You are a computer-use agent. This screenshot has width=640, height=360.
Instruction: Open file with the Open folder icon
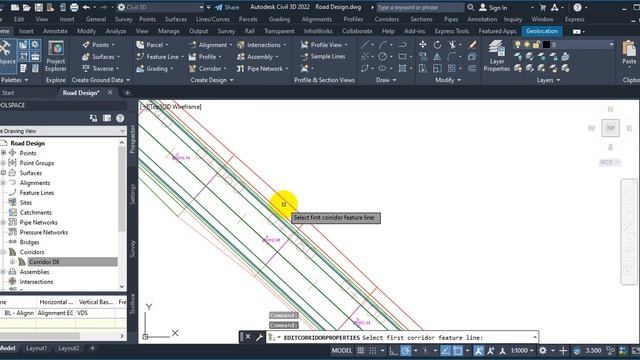tap(27, 7)
